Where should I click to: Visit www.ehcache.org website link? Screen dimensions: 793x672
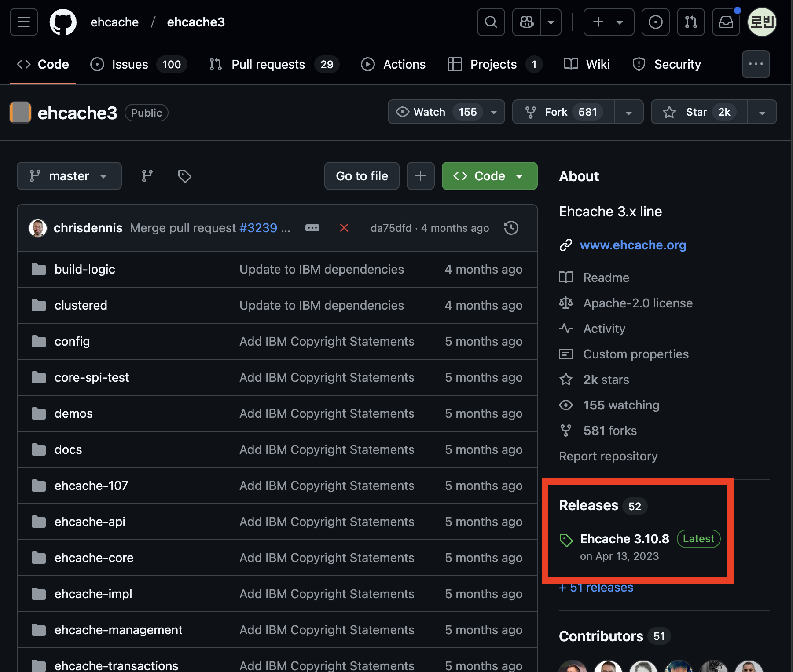[x=633, y=245]
